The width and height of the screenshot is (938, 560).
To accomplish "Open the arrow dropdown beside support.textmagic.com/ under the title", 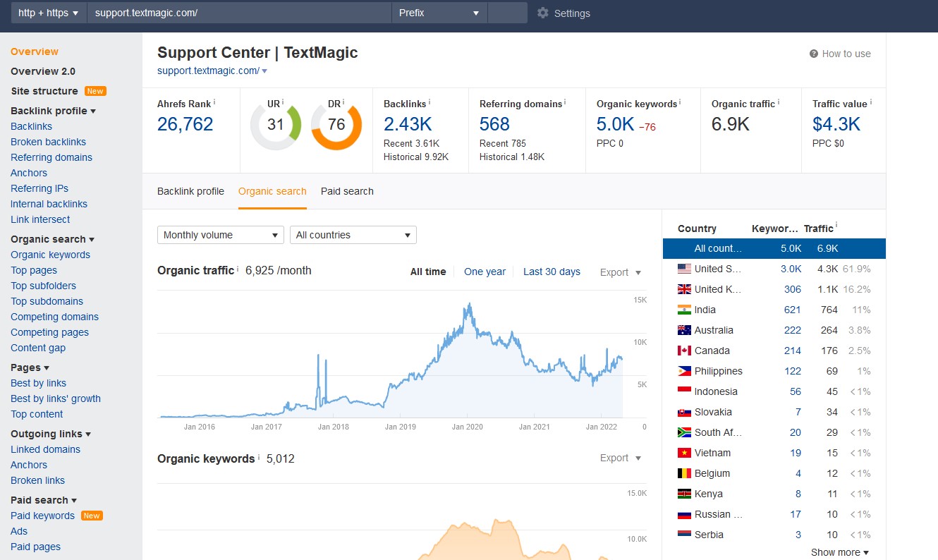I will [264, 71].
